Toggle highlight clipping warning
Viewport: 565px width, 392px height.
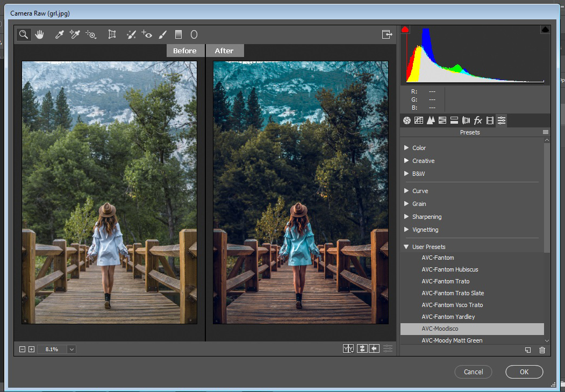point(545,30)
